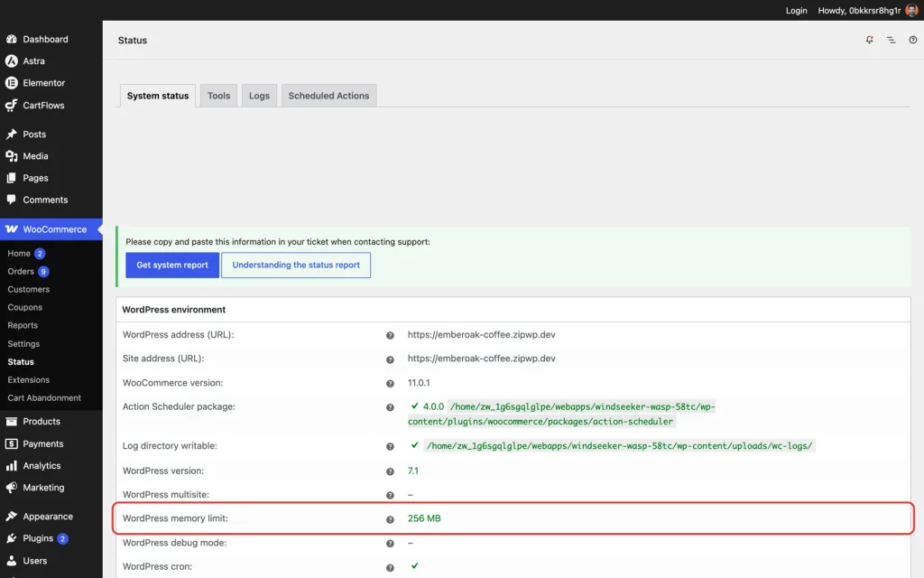Click the Posts pin icon
924x578 pixels.
point(11,135)
